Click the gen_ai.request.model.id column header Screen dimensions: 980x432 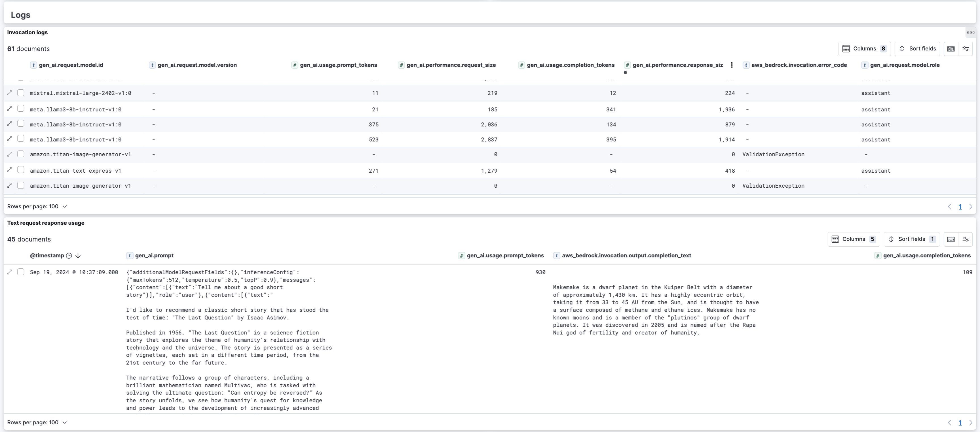click(71, 65)
